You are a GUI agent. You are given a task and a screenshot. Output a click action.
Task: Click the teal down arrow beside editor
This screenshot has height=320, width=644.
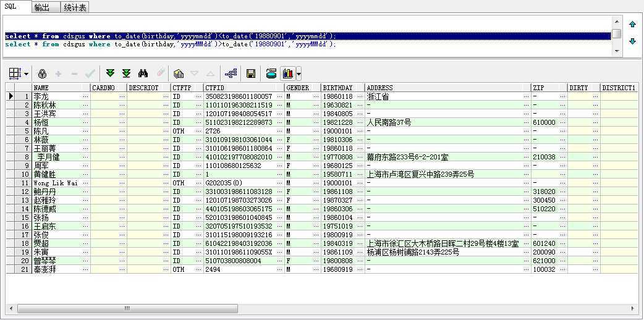tap(632, 41)
